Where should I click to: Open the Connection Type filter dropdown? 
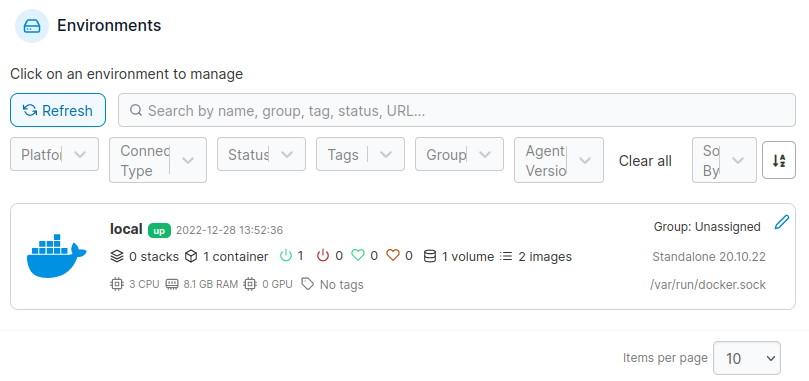pyautogui.click(x=158, y=160)
